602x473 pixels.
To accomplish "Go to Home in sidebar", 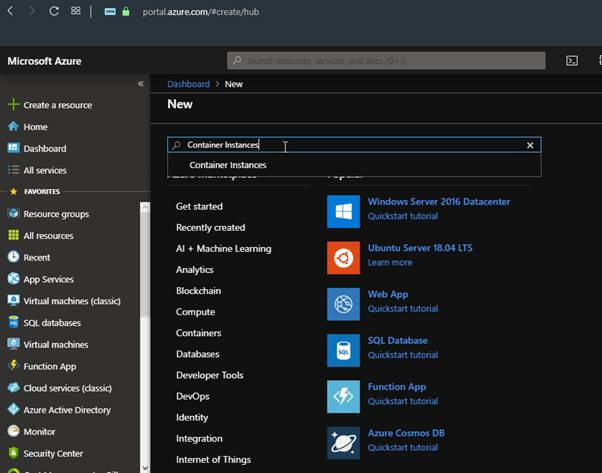I will pos(35,127).
